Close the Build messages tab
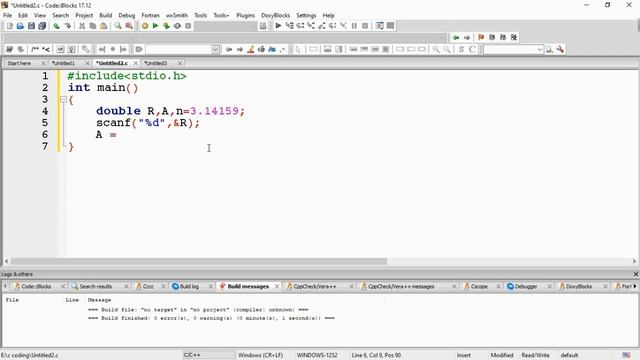This screenshot has height=360, width=640. click(277, 287)
